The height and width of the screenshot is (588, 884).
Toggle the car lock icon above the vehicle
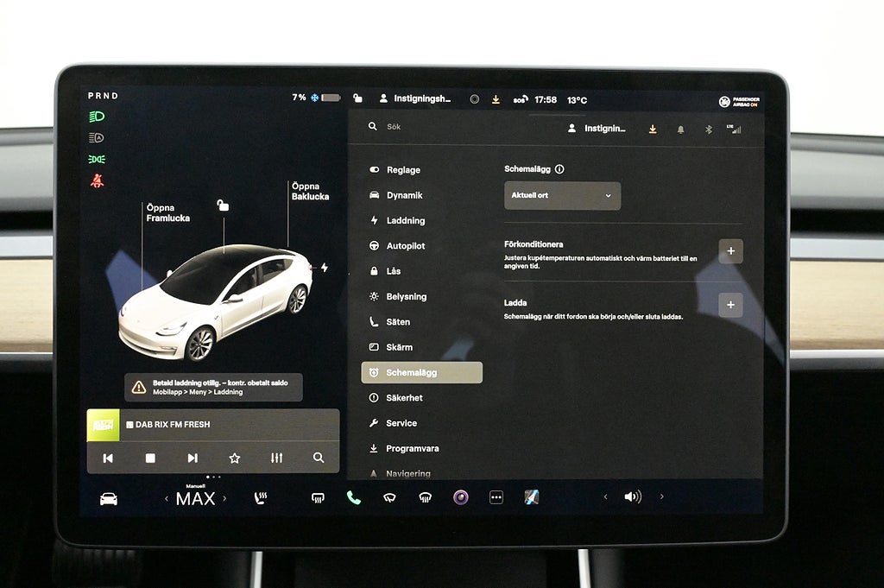tap(223, 205)
